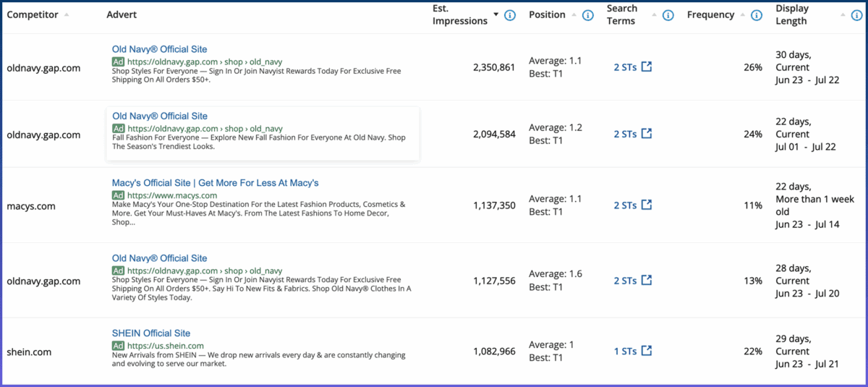Viewport: 868px width, 387px height.
Task: Open Old Navy ad title with 1,127,556 impressions
Action: (x=159, y=258)
